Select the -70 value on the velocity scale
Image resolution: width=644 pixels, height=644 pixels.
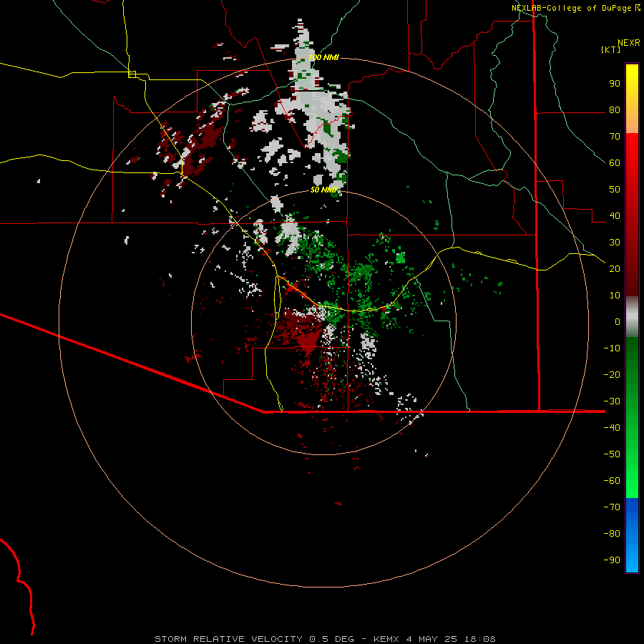[612, 507]
